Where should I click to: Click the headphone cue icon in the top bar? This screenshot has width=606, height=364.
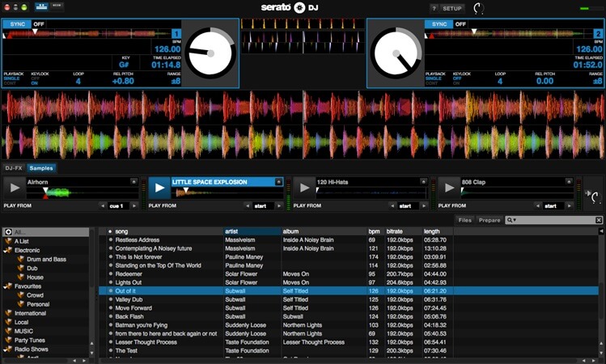click(478, 8)
